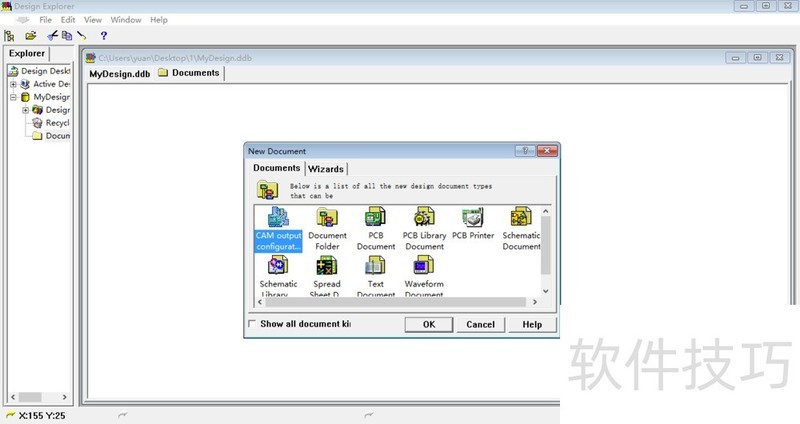This screenshot has width=800, height=424.
Task: Select the MyDesign.ddb tab
Action: [x=120, y=74]
